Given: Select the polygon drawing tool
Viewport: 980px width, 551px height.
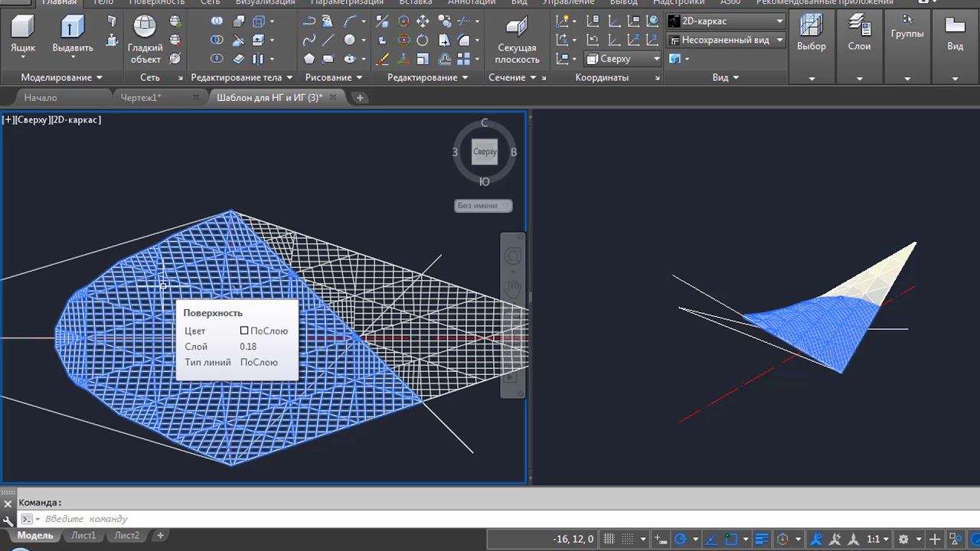Looking at the screenshot, I should (309, 59).
